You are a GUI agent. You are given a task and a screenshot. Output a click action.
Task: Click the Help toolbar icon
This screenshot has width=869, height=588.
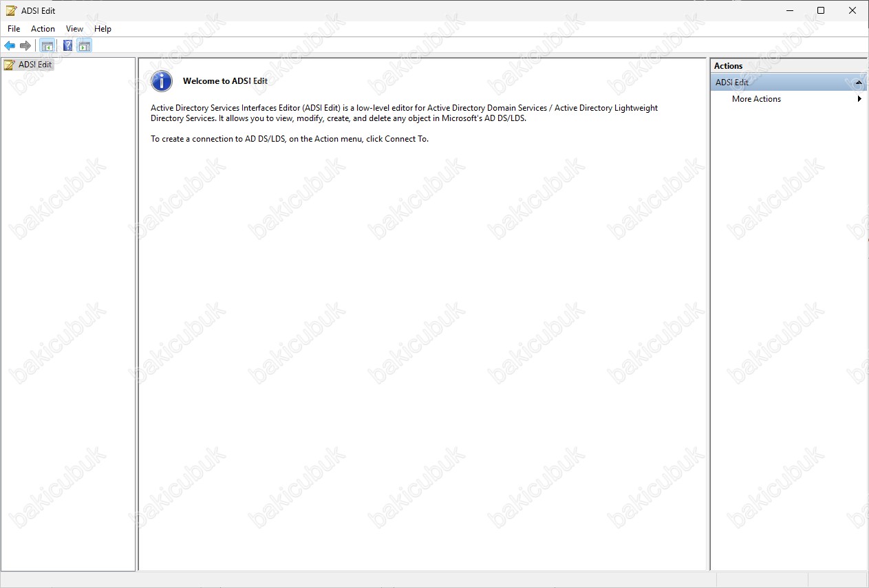(x=67, y=46)
